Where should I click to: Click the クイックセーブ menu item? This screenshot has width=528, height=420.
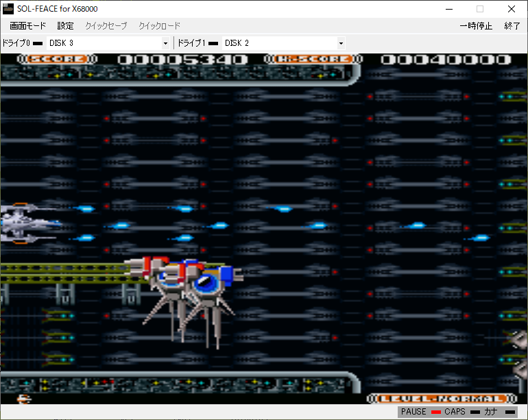coord(106,26)
